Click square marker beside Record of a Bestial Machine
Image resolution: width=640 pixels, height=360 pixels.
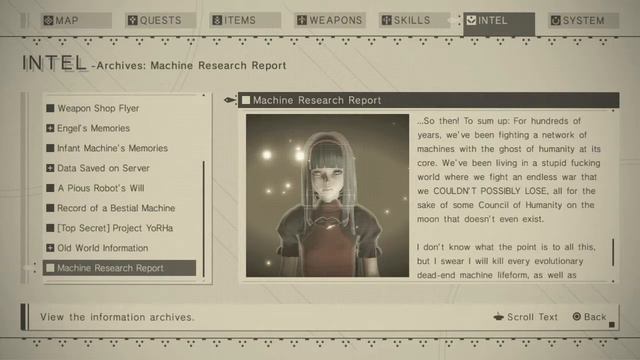(50, 208)
